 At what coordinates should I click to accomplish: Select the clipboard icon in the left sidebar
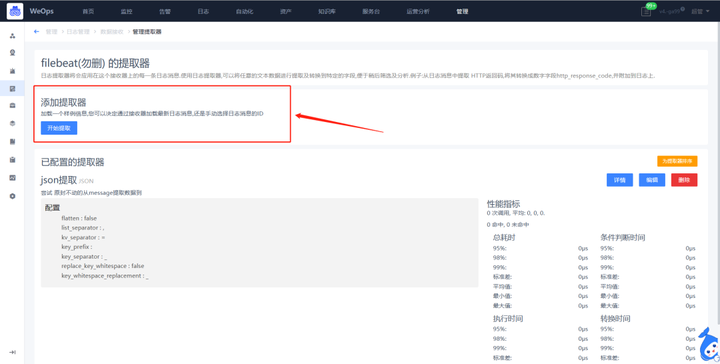tap(12, 160)
